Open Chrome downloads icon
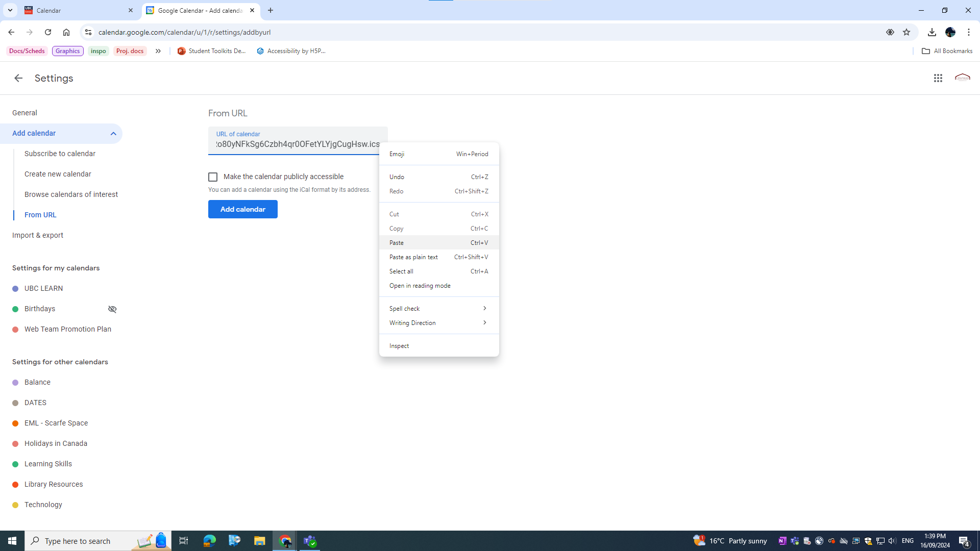 tap(932, 32)
